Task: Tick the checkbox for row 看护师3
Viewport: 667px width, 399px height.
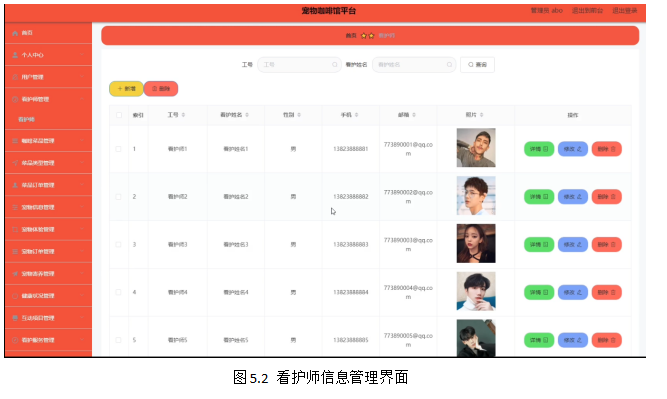Action: pos(118,245)
